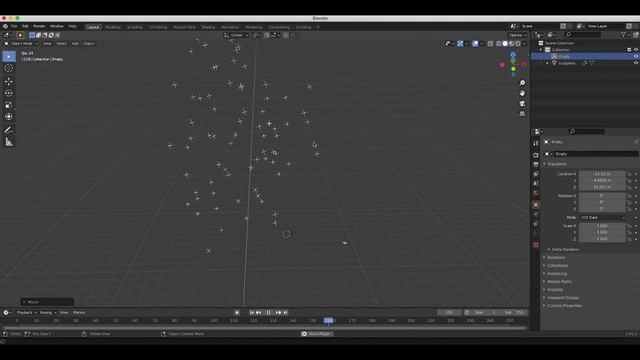
Task: Open the Object Mode dropdown
Action: point(21,44)
